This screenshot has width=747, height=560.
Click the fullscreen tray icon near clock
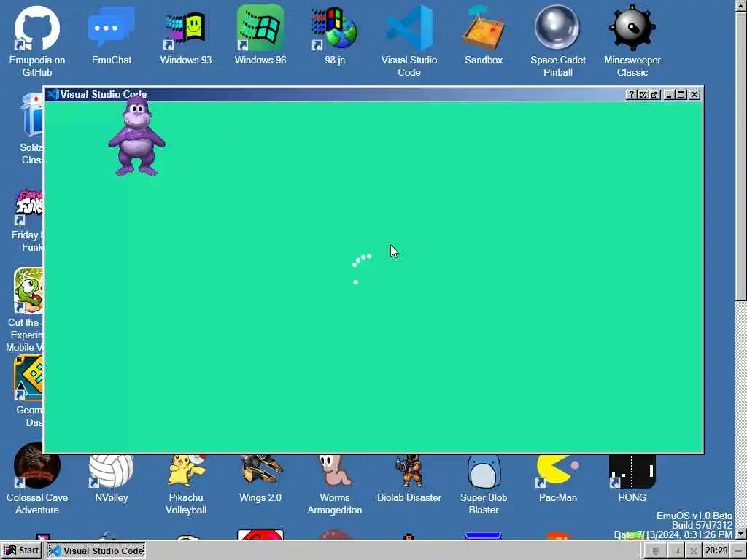(694, 551)
